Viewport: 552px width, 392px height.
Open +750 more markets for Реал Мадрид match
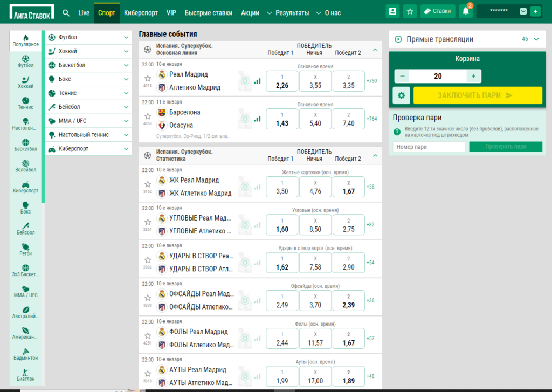point(372,81)
